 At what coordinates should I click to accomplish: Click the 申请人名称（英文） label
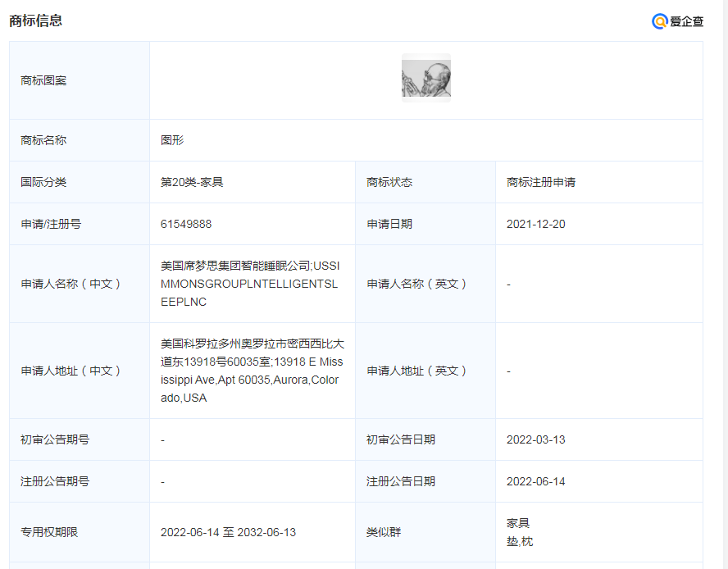point(416,284)
